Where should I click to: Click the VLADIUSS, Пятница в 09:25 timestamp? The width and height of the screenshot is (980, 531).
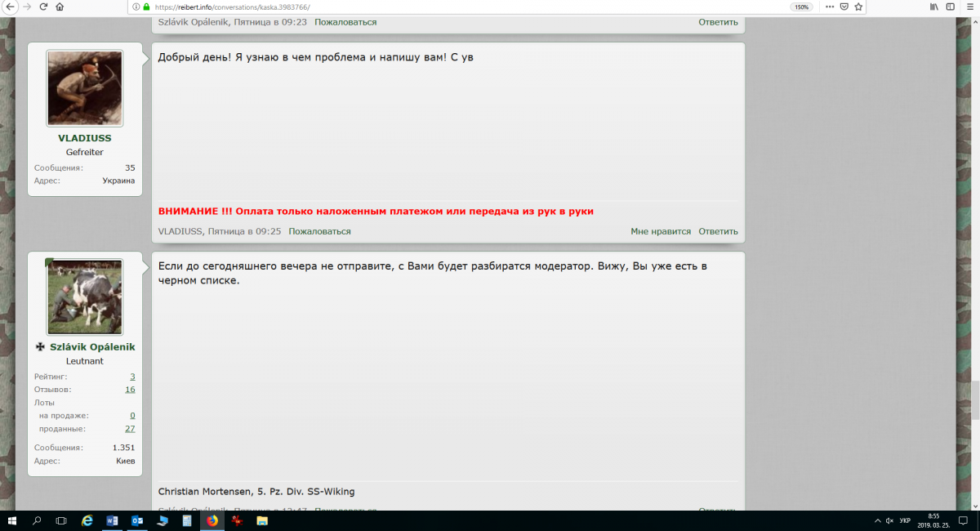pyautogui.click(x=220, y=231)
